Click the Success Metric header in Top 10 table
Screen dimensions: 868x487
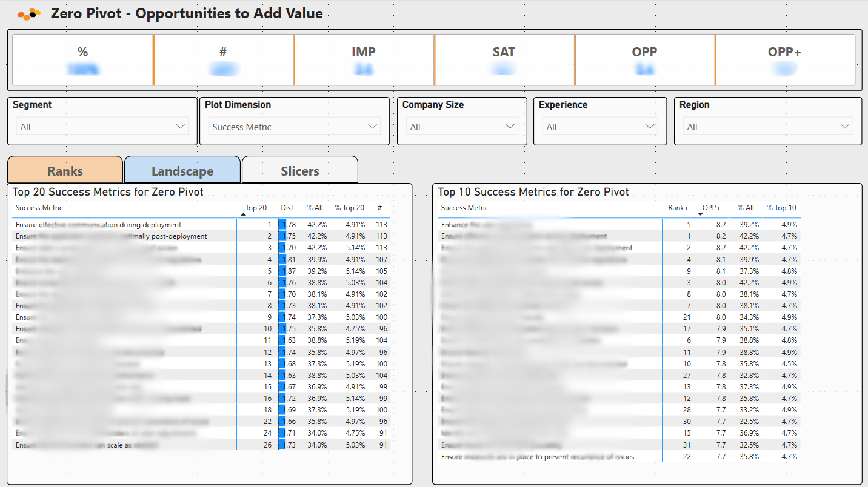click(465, 208)
